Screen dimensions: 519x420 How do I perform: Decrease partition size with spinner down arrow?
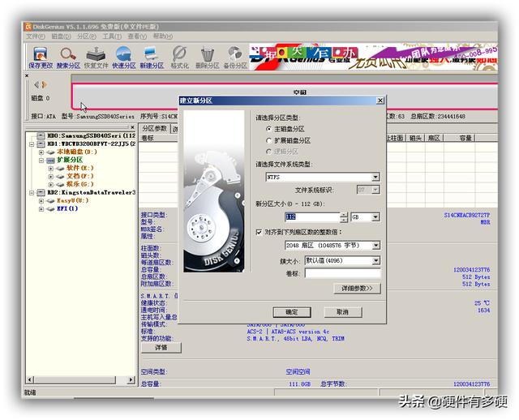coord(344,220)
